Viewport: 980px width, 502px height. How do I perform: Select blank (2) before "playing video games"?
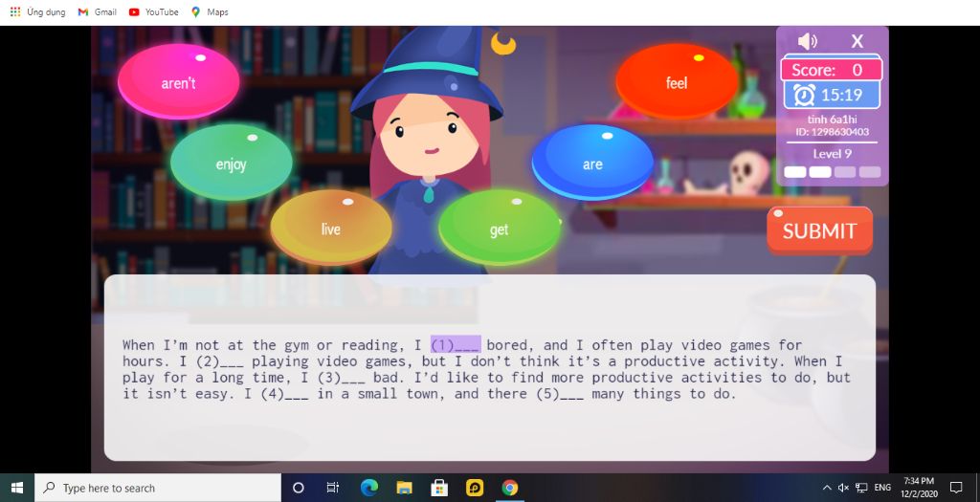(219, 360)
